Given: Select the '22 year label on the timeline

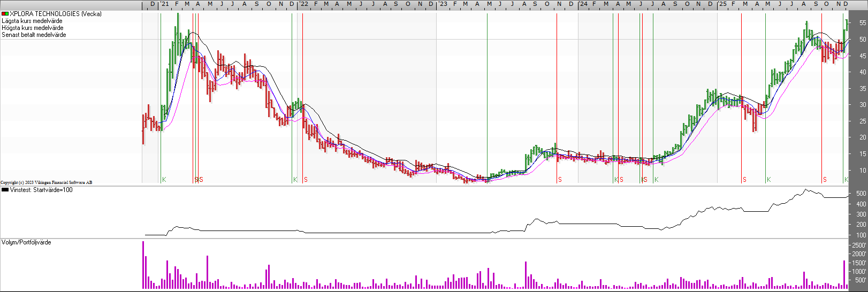Looking at the screenshot, I should 303,4.
